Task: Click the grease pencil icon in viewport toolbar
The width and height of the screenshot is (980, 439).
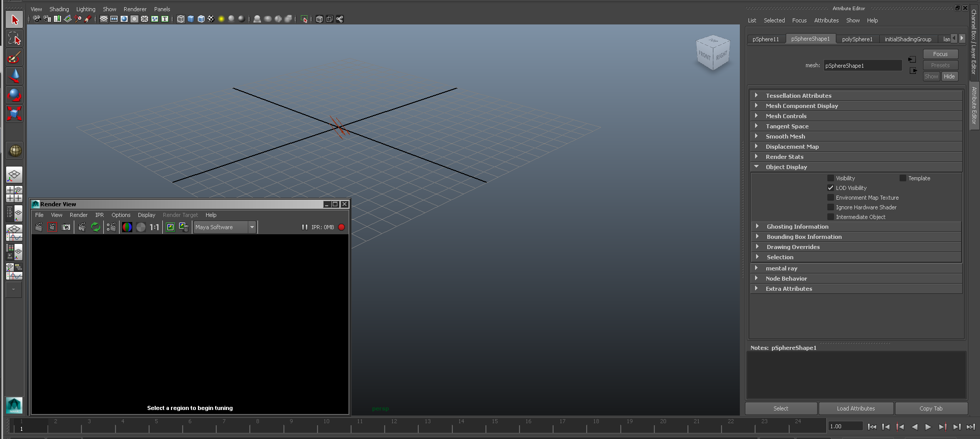Action: tap(88, 19)
